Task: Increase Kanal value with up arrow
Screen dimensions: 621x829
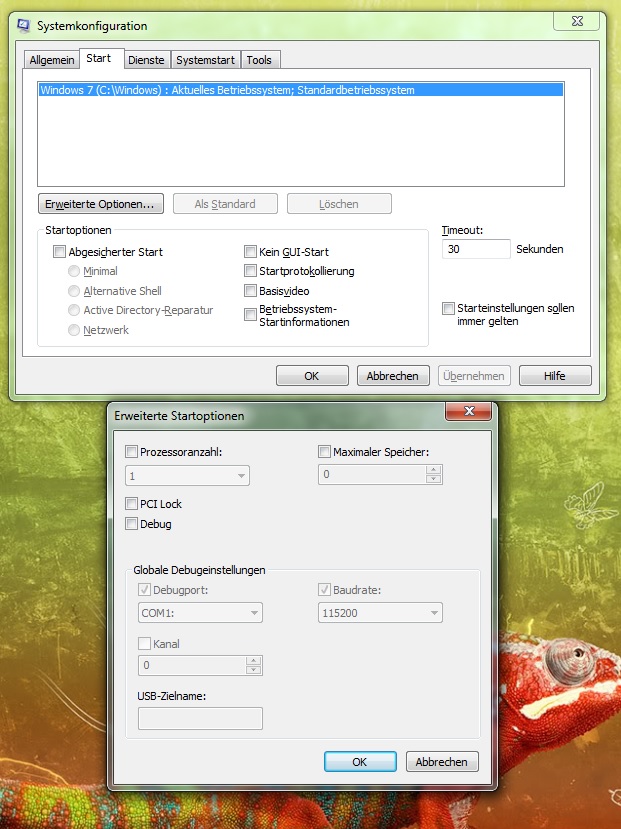Action: point(254,661)
